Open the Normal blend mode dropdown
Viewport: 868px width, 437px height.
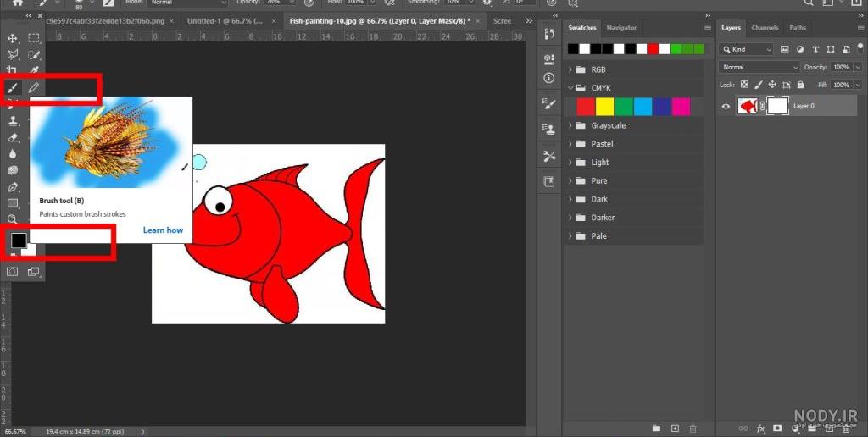pos(759,67)
